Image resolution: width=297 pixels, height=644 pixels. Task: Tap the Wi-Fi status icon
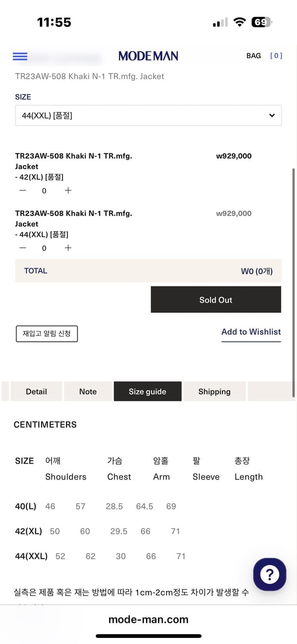[240, 22]
